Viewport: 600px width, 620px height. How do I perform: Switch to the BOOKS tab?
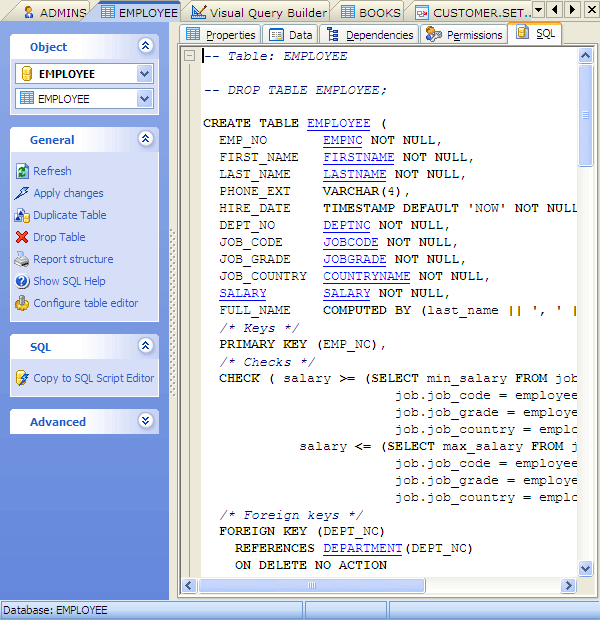(370, 13)
